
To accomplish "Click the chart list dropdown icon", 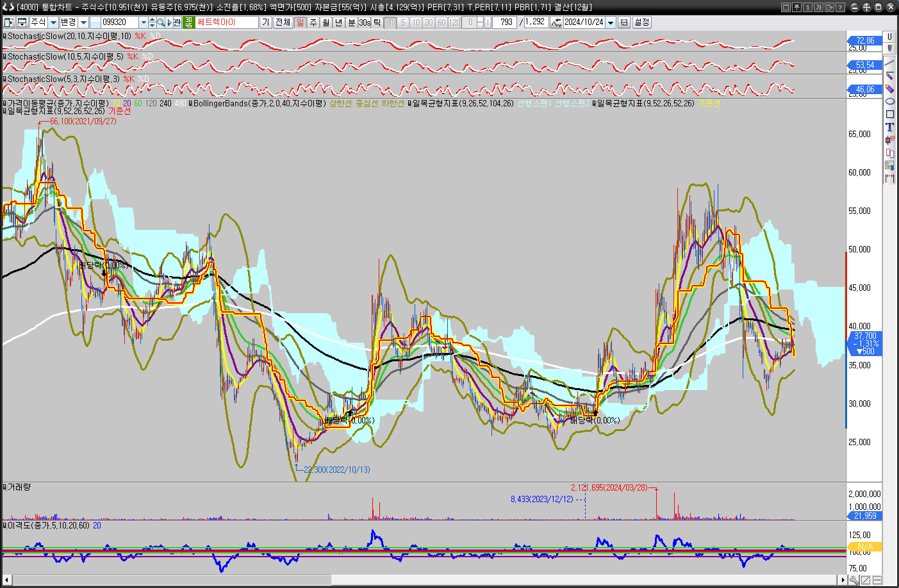I will pyautogui.click(x=22, y=22).
